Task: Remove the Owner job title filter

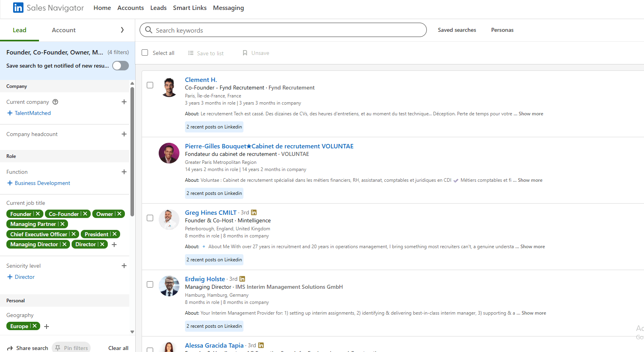Action: coord(119,214)
